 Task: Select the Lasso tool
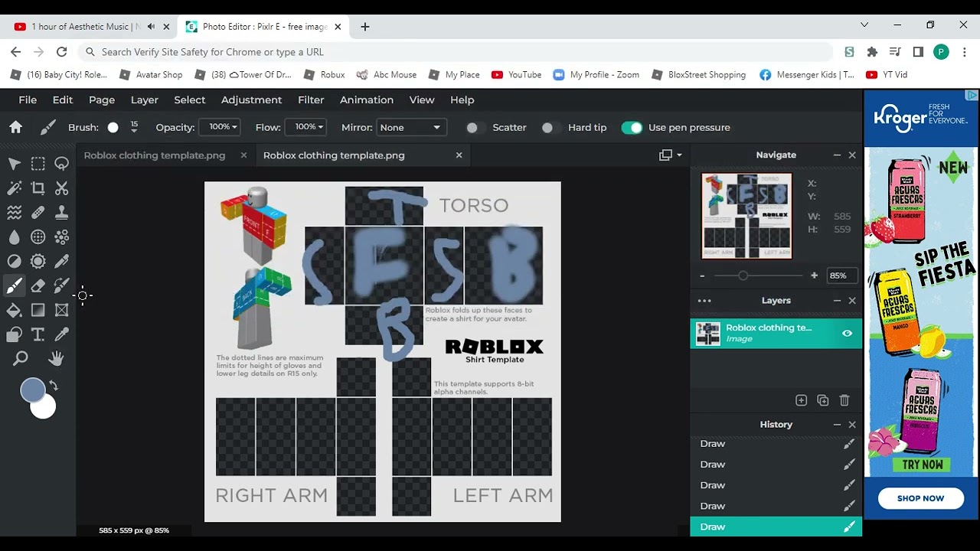pos(62,164)
